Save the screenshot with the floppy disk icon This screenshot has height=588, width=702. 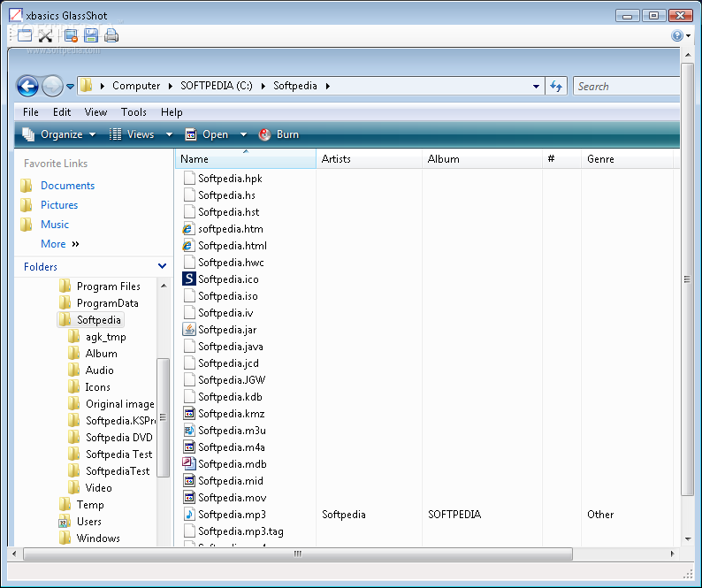(x=91, y=35)
